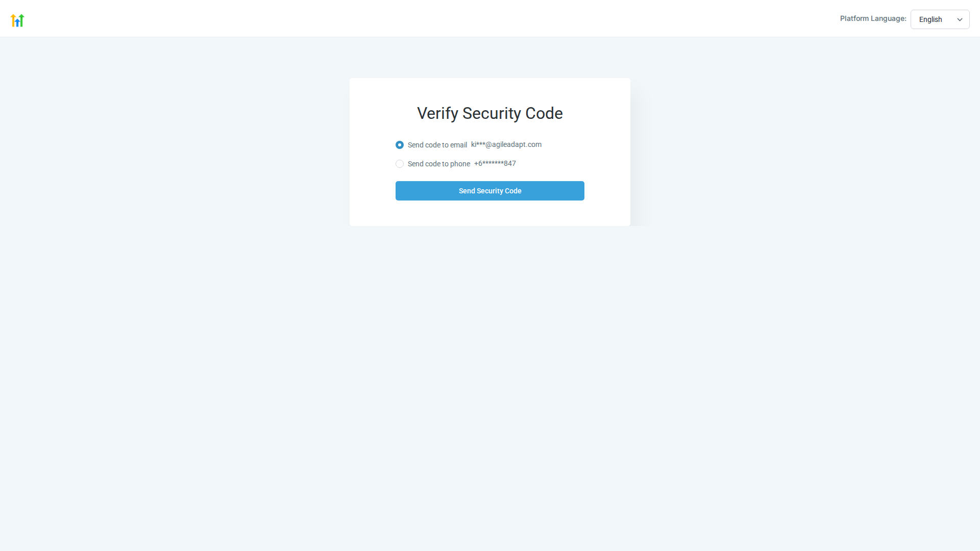Click the "Send code to email" label text
This screenshot has height=551, width=980.
click(x=437, y=145)
